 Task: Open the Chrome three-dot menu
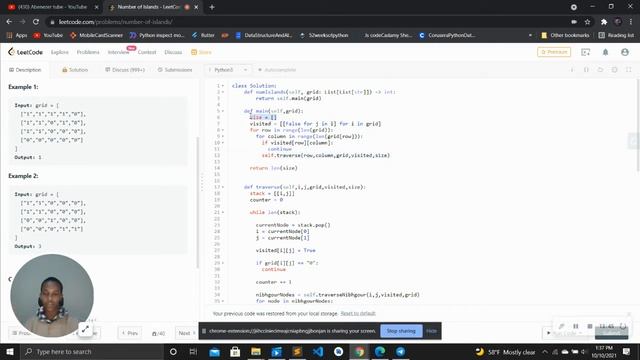tap(631, 22)
